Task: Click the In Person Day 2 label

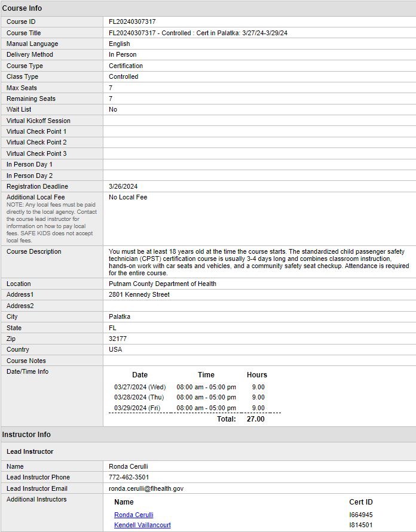Action: [29, 176]
